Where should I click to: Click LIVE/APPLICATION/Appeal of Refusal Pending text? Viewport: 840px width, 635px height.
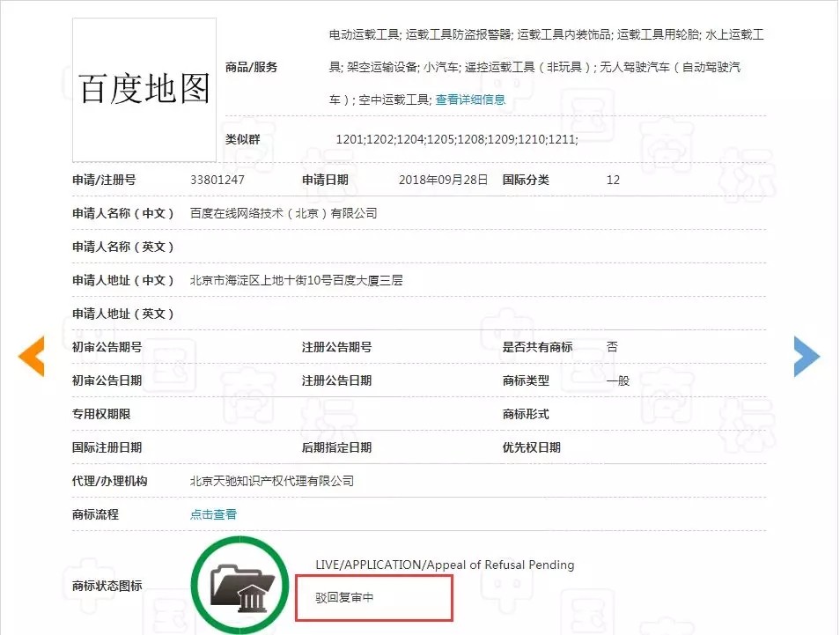[445, 565]
